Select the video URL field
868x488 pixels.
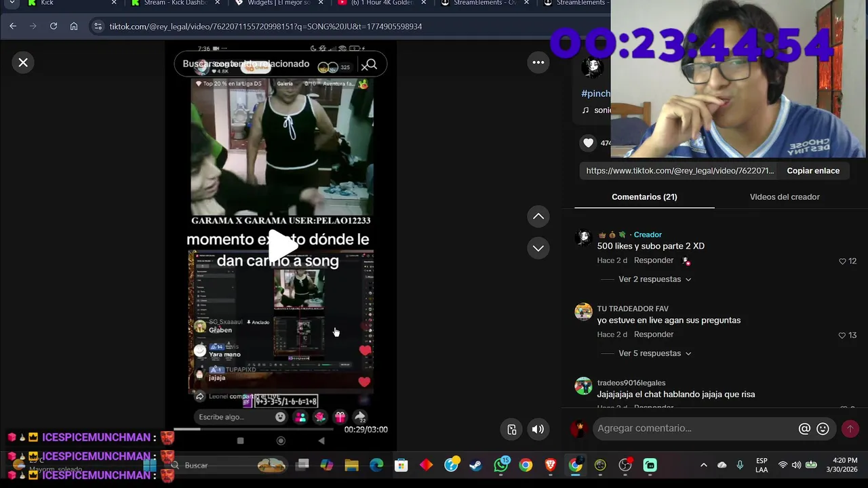(x=679, y=171)
